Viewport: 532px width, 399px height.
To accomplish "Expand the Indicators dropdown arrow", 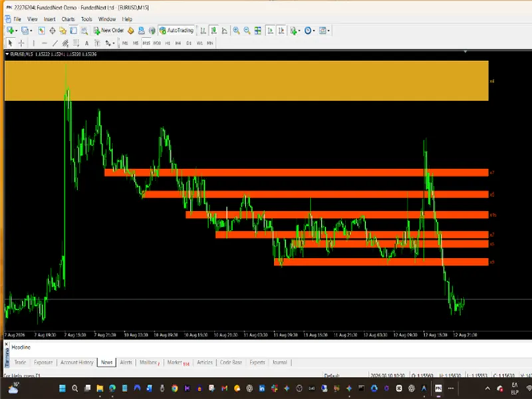I will click(x=299, y=31).
